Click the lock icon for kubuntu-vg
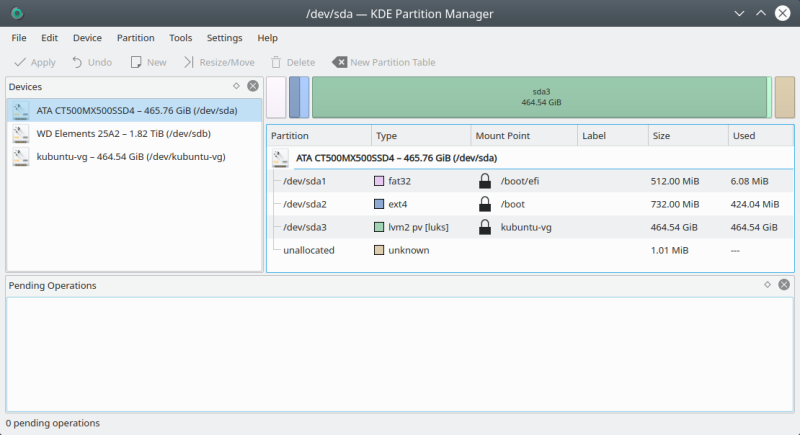The width and height of the screenshot is (800, 435). pyautogui.click(x=485, y=226)
